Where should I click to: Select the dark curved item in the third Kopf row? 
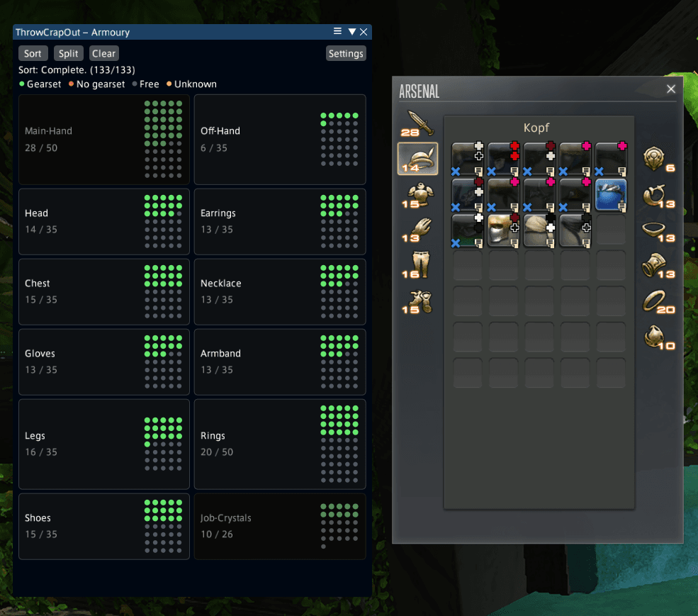[575, 230]
